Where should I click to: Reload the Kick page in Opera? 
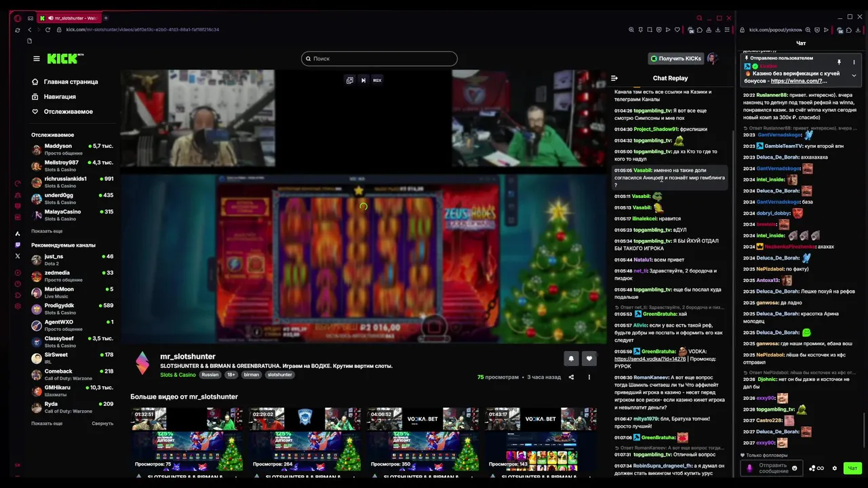[x=47, y=30]
